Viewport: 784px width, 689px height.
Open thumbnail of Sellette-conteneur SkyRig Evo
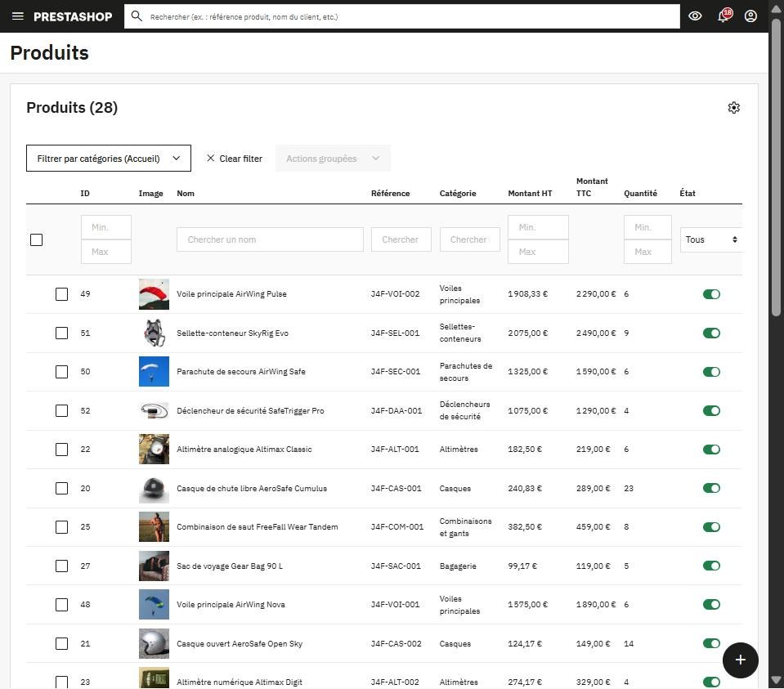(x=154, y=333)
